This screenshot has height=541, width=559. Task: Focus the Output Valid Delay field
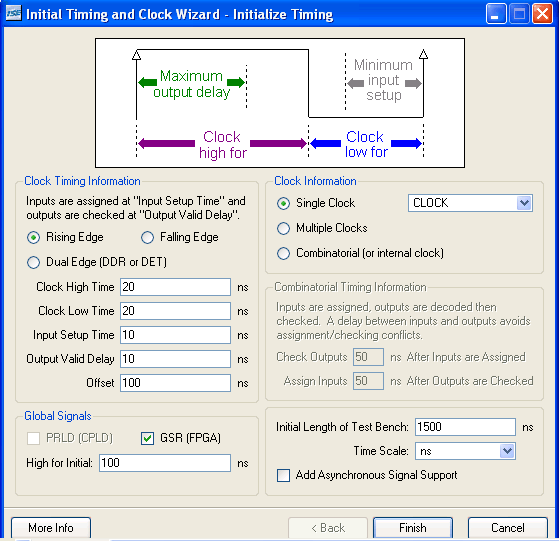click(x=175, y=359)
